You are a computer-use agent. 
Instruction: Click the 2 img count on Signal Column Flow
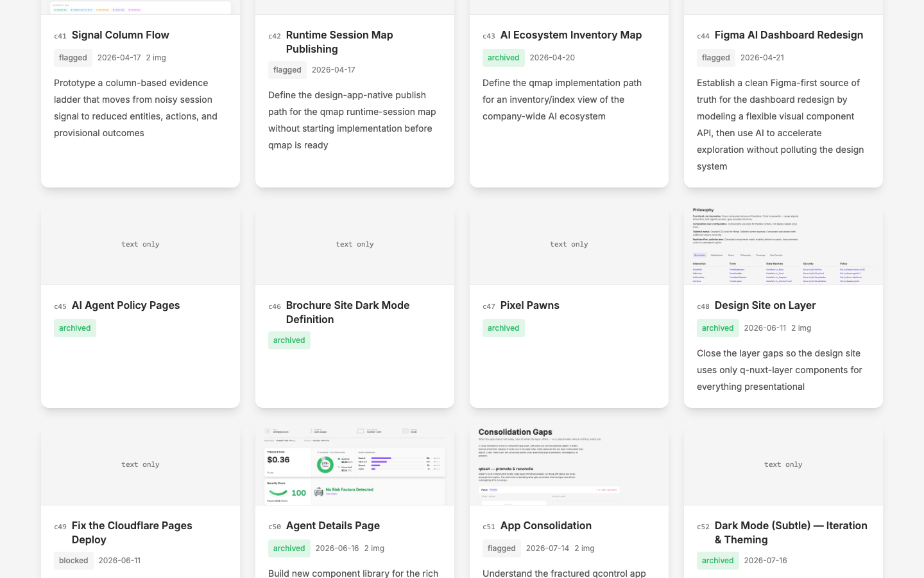pyautogui.click(x=156, y=58)
